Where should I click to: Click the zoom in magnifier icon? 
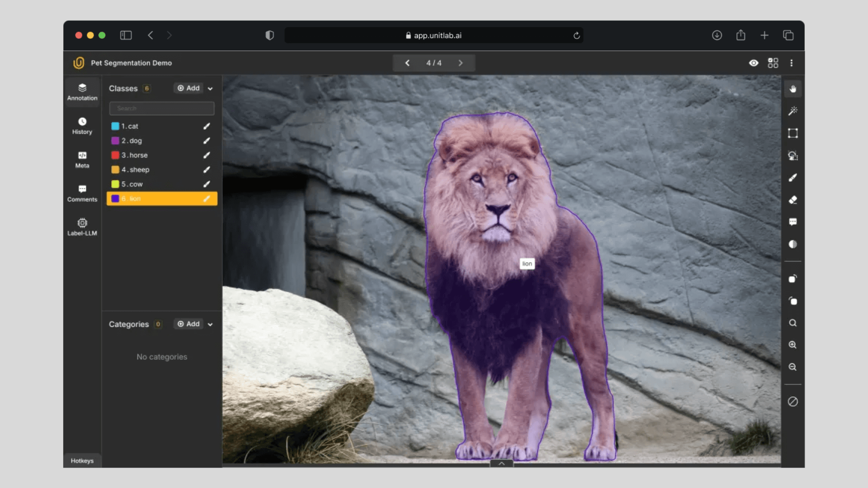(793, 345)
